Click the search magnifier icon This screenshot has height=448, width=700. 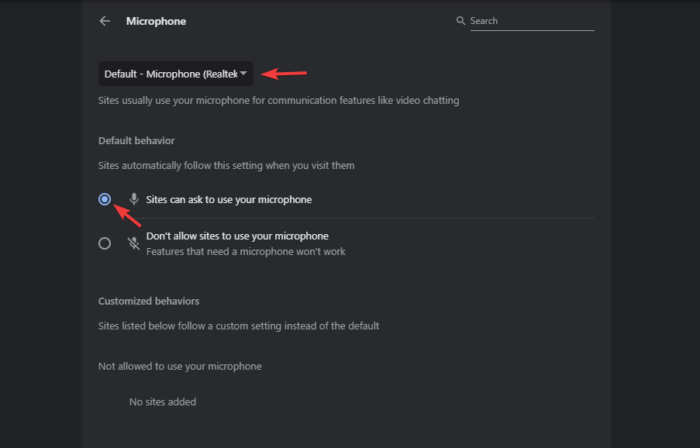coord(461,21)
